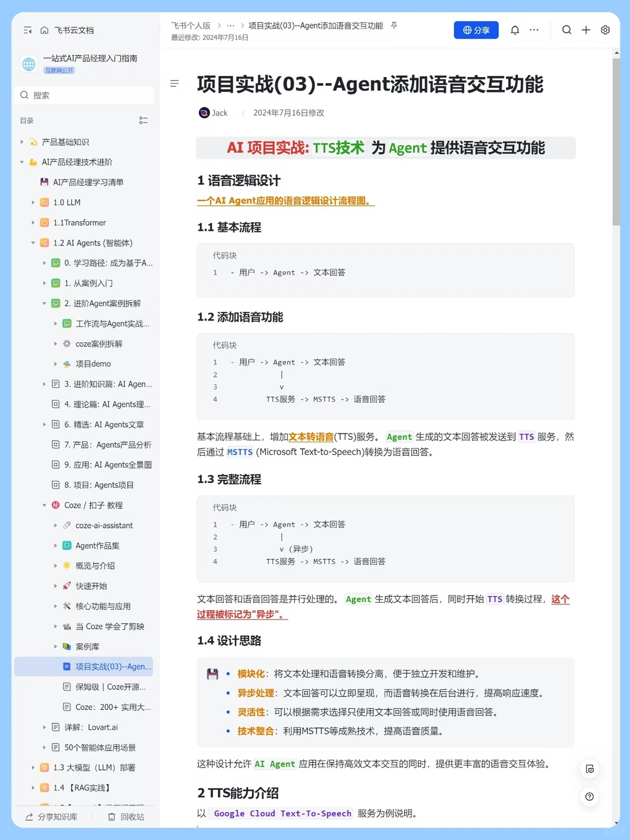Click the directory collapse-all icon

143,121
